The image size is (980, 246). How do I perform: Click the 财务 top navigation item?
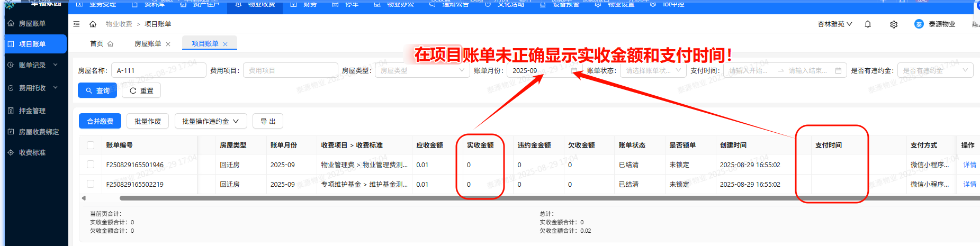click(x=304, y=4)
